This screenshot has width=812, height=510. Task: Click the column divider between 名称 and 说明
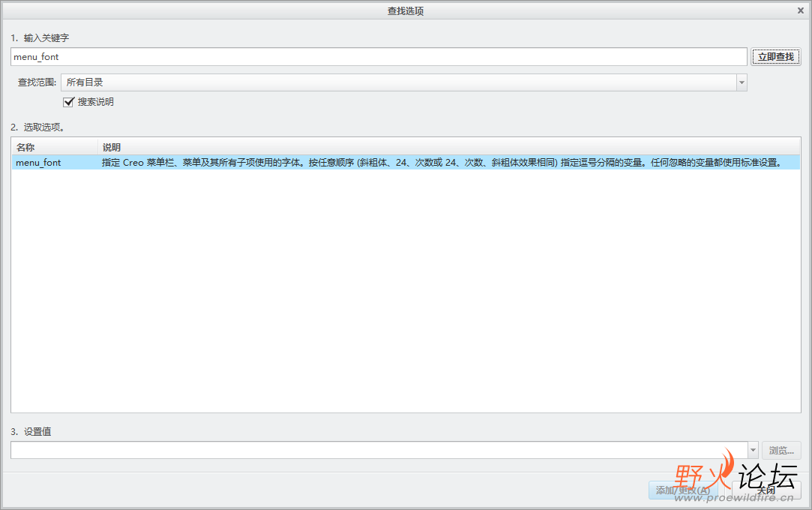(x=98, y=147)
